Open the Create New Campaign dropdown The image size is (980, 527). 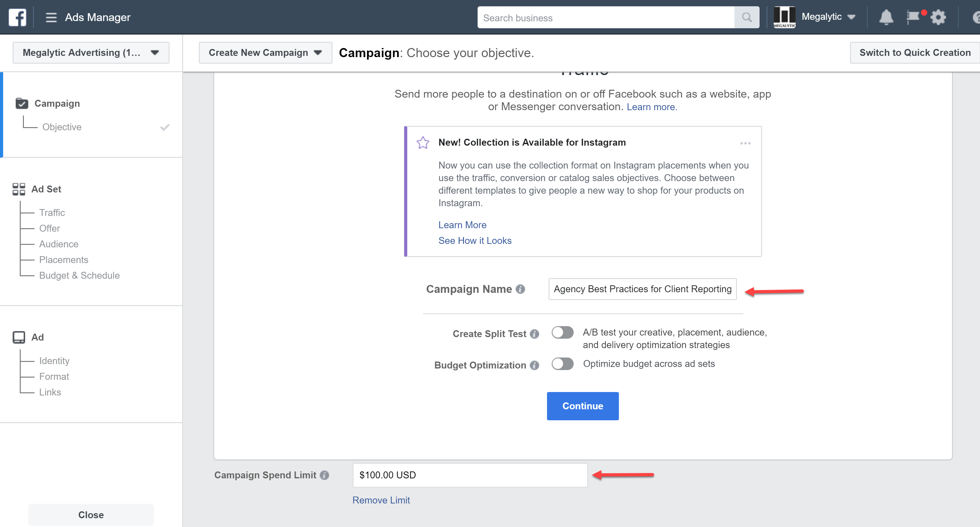(265, 52)
